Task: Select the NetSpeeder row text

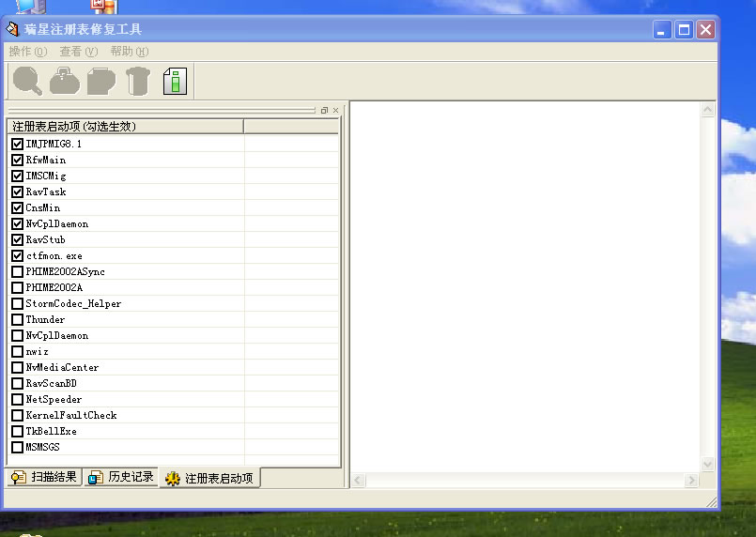Action: coord(54,399)
